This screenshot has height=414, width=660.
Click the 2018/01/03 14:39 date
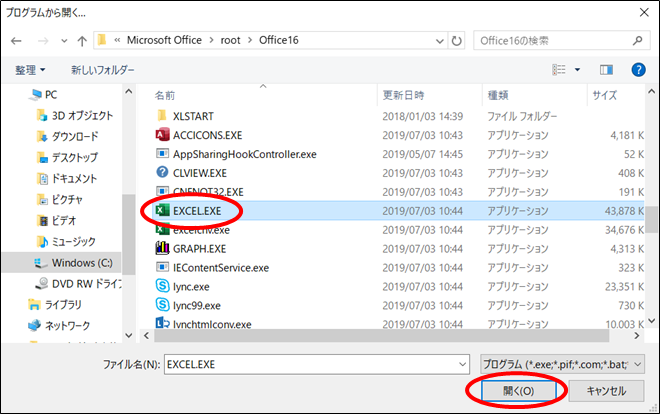tap(423, 116)
